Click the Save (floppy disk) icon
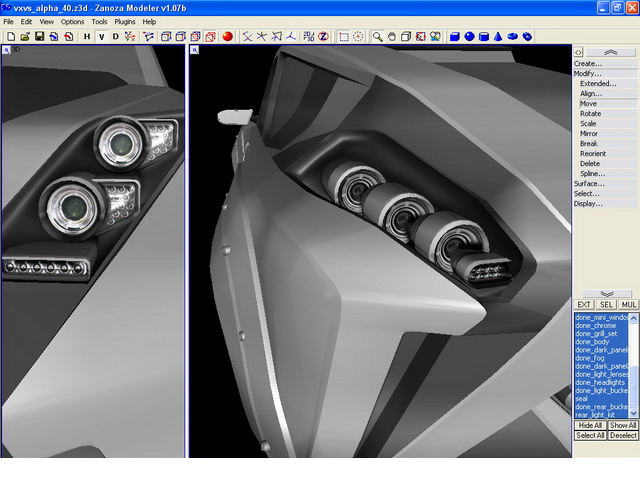Viewport: 640px width, 480px height. pos(39,36)
